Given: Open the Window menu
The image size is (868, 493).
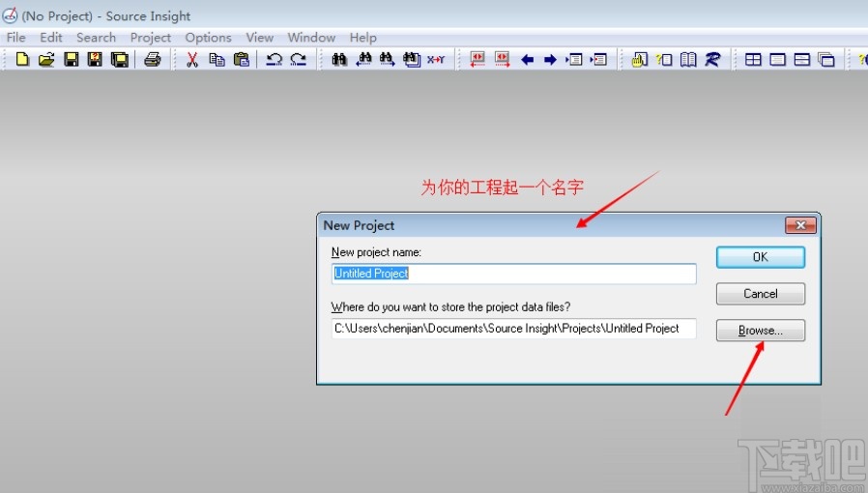Looking at the screenshot, I should pyautogui.click(x=311, y=37).
